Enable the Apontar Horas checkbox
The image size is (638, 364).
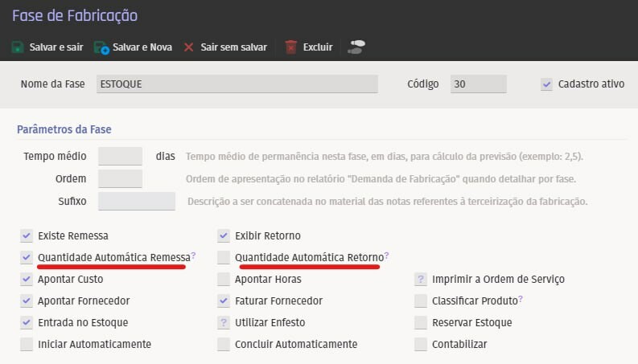pyautogui.click(x=224, y=280)
